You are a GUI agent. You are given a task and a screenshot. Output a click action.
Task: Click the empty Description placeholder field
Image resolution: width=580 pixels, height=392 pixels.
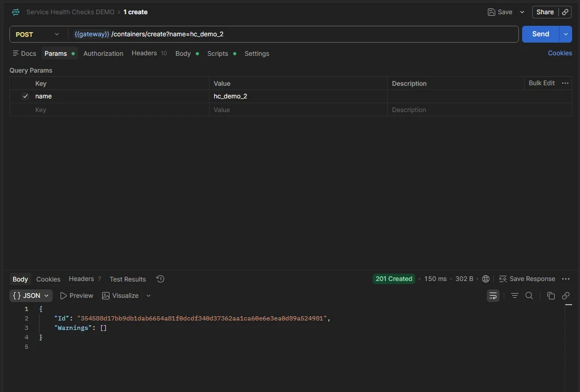pos(479,110)
